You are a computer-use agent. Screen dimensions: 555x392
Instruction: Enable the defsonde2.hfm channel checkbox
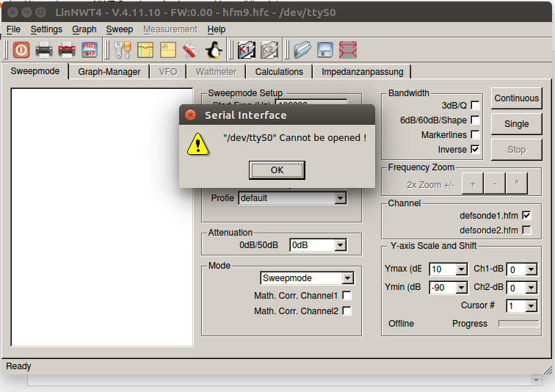(526, 231)
